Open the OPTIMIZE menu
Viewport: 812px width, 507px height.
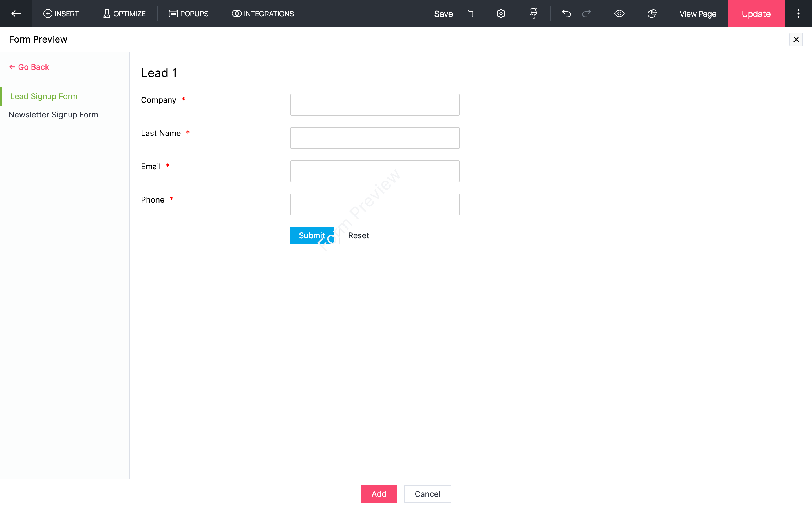[x=124, y=14]
